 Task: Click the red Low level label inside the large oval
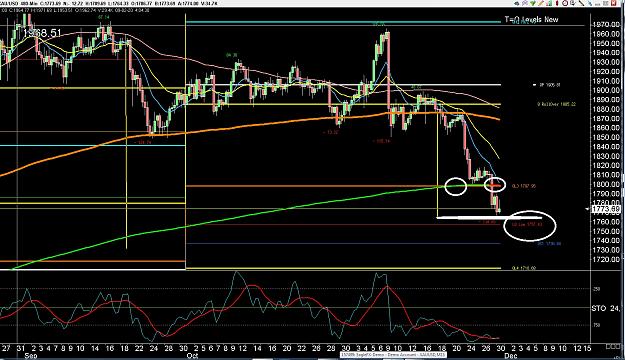pyautogui.click(x=527, y=224)
